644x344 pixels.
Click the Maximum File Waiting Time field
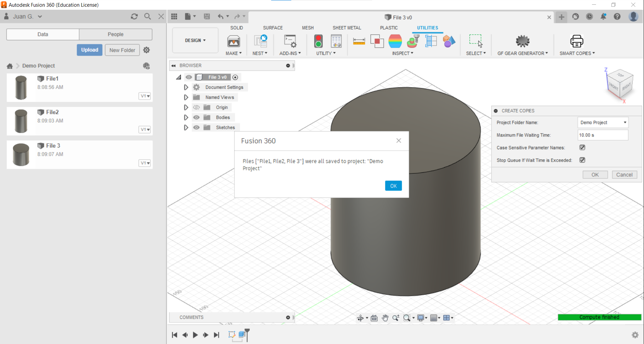[602, 135]
